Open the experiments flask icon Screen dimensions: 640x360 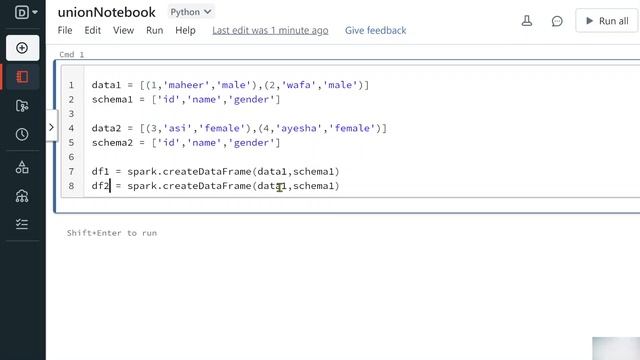527,21
